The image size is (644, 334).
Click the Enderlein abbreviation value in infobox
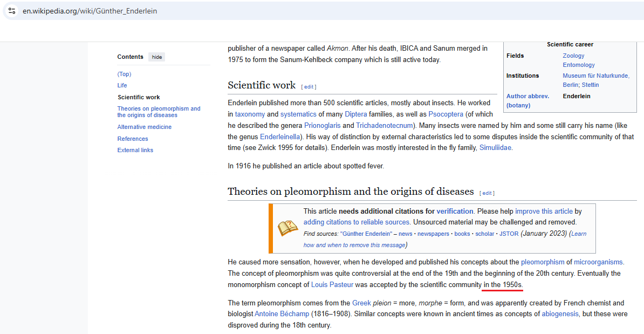click(576, 96)
